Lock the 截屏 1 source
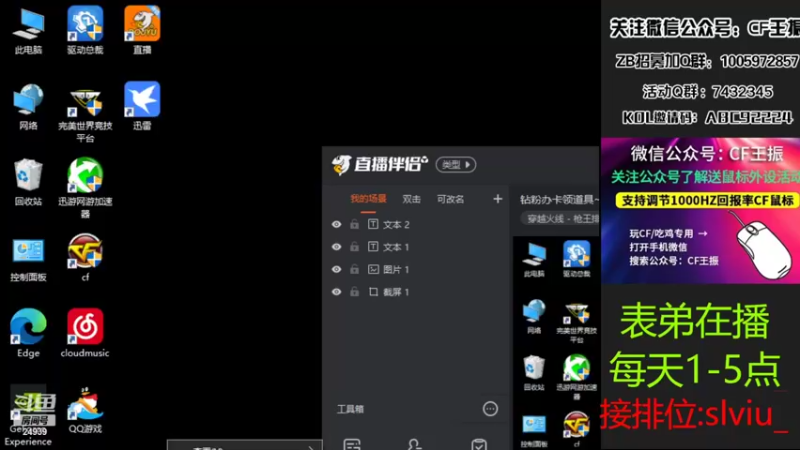 click(x=354, y=292)
